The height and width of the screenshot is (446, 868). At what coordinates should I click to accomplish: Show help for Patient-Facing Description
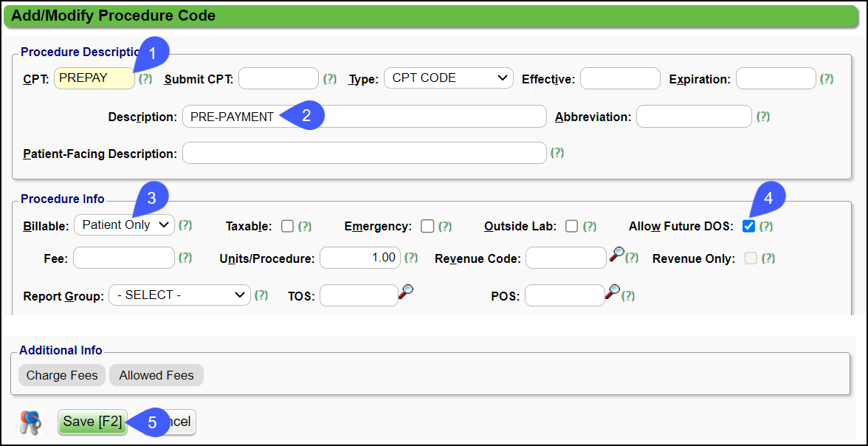point(557,153)
